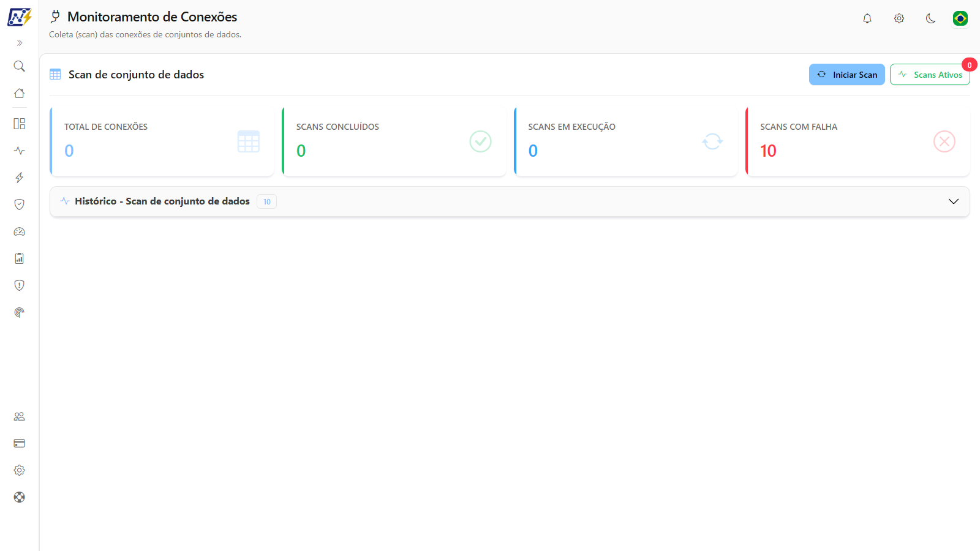Click the Monitoramento de Conexões title
This screenshot has width=980, height=551.
pyautogui.click(x=152, y=17)
